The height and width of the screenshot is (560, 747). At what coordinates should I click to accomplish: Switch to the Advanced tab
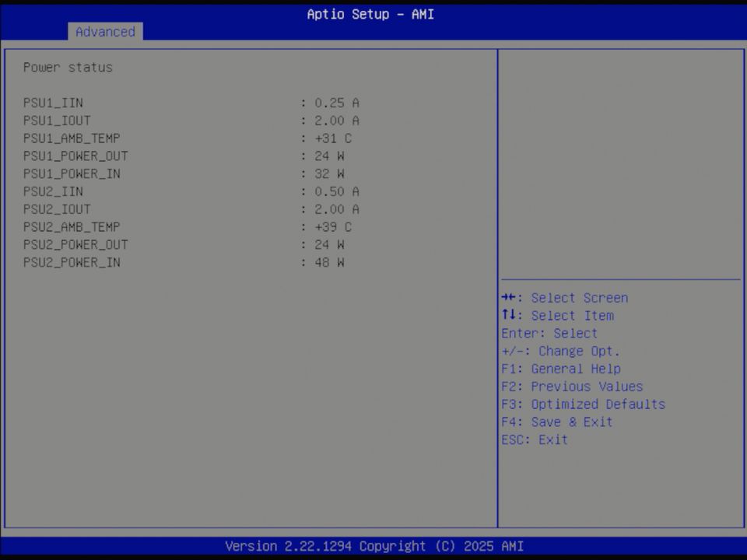pos(105,32)
